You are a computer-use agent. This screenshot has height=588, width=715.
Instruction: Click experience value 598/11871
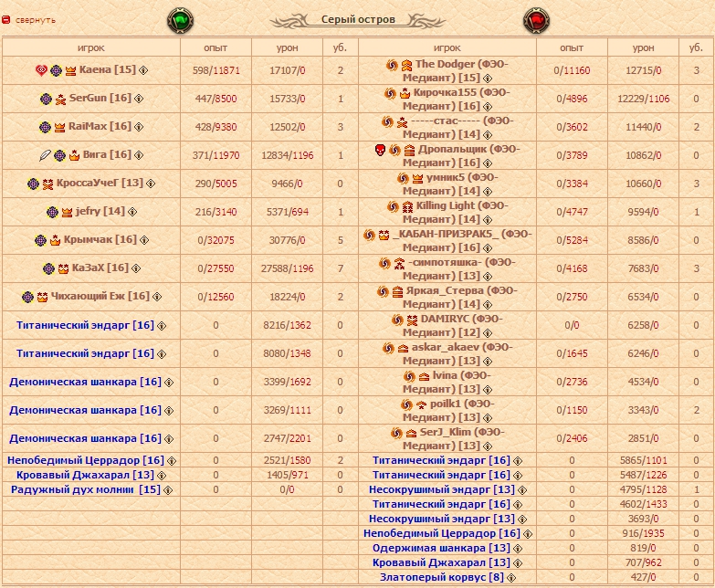[x=216, y=70]
